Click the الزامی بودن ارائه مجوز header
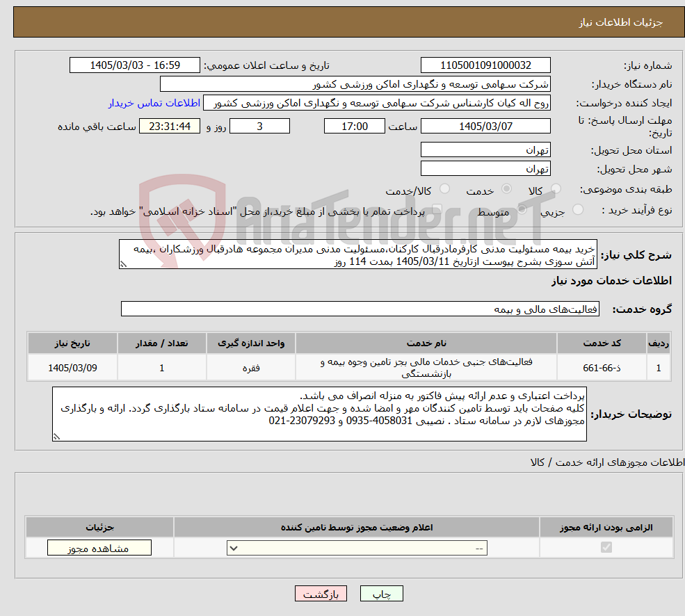The width and height of the screenshot is (685, 616). pyautogui.click(x=606, y=528)
